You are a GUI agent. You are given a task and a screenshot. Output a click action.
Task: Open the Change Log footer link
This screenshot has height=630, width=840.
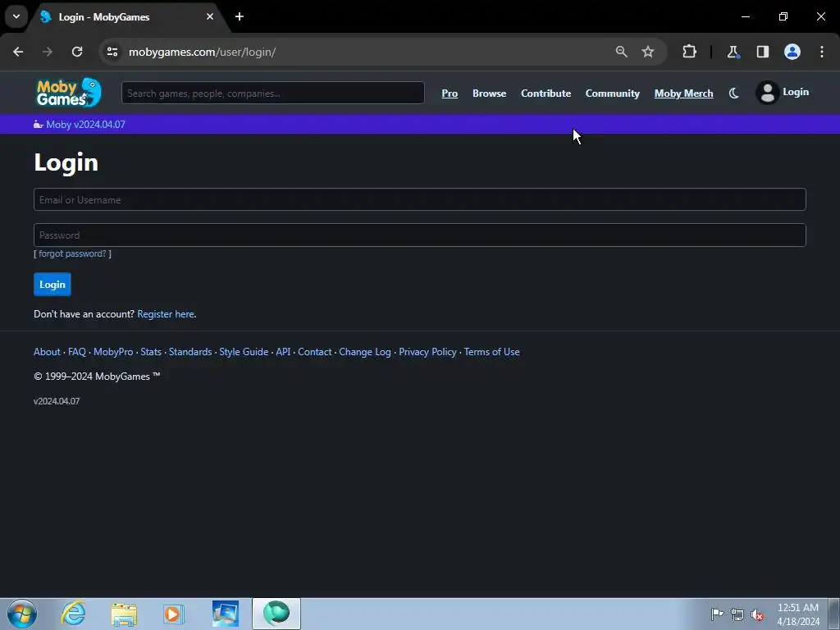click(365, 351)
